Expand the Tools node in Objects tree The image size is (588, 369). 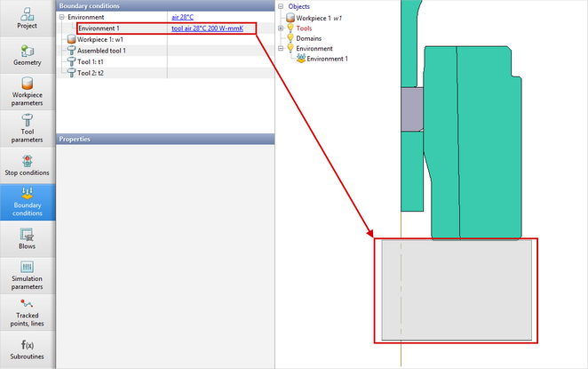[281, 28]
